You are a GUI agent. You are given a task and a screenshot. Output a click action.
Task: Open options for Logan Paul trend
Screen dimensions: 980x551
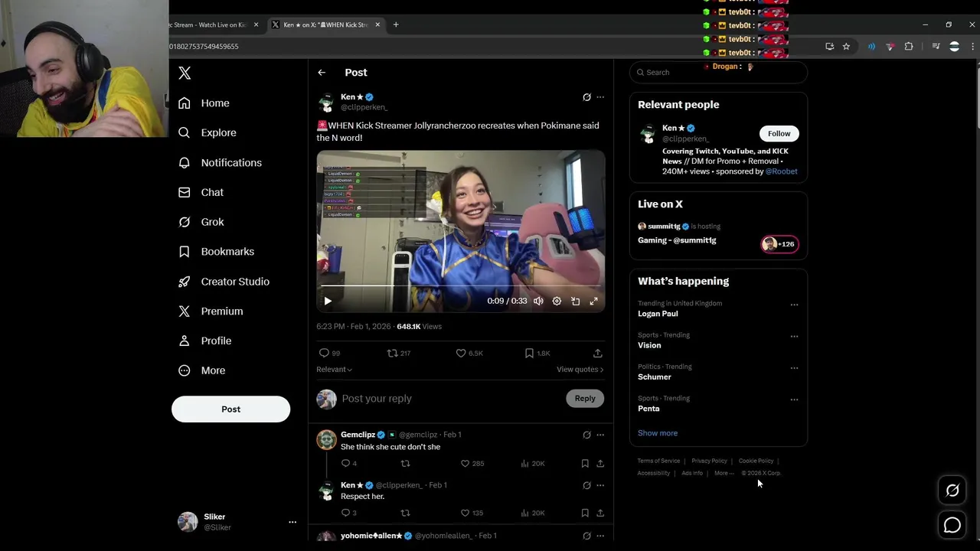tap(794, 305)
